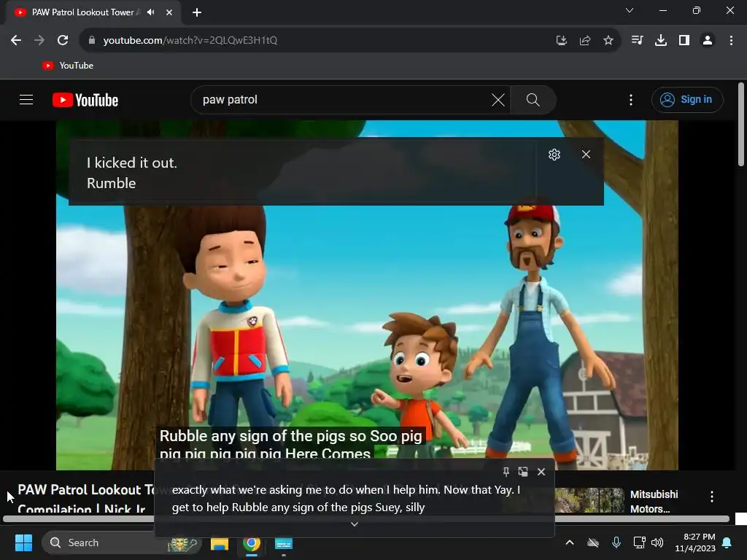
Task: Share this page from address bar
Action: 585,41
